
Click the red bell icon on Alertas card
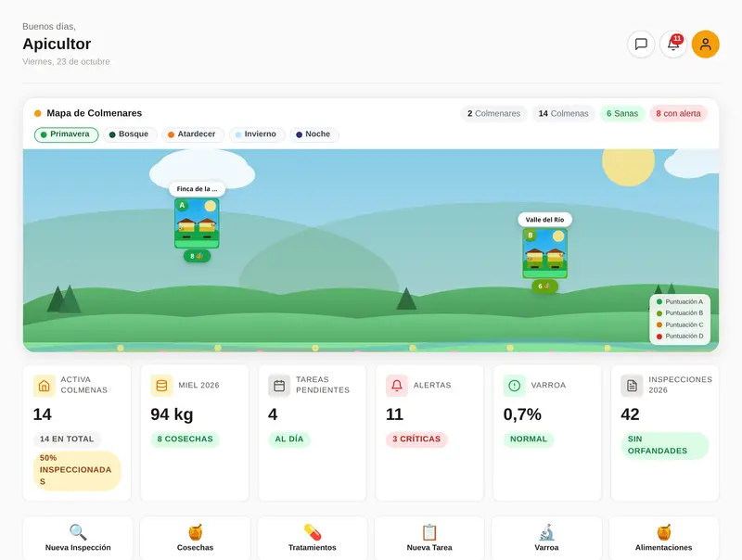tap(397, 386)
